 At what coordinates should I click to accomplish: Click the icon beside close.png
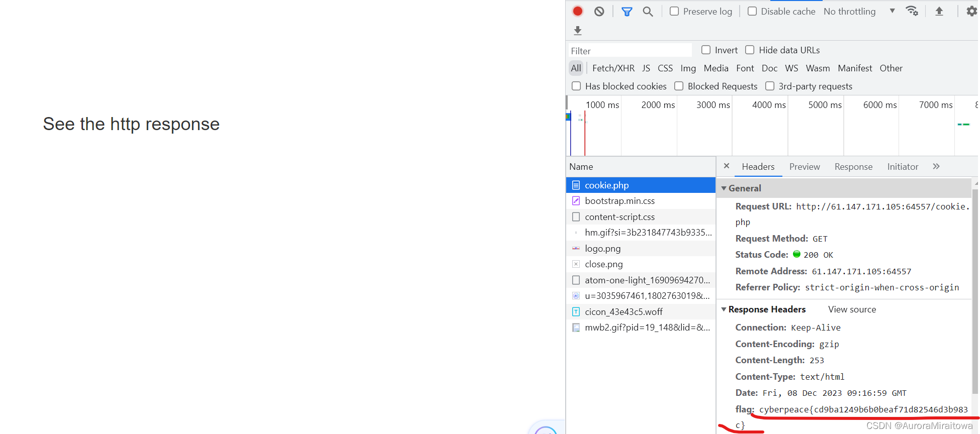(576, 264)
